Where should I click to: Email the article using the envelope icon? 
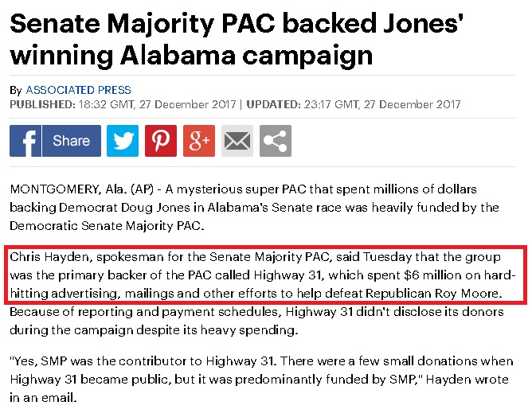pos(237,141)
